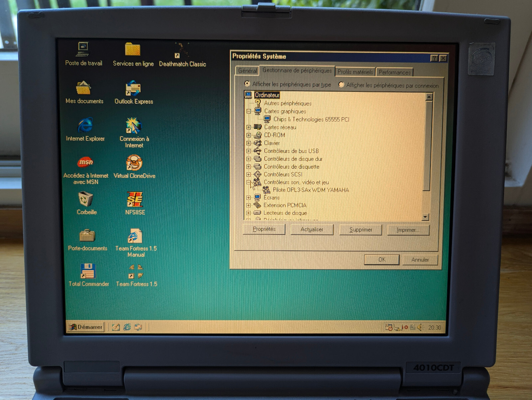Click the device list vertical scrollbar thumb

coord(428,146)
